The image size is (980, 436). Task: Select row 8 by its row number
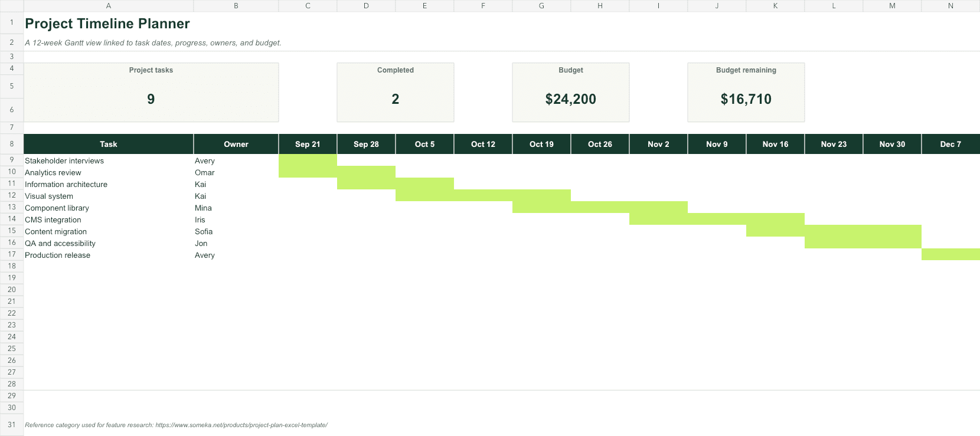[x=12, y=144]
